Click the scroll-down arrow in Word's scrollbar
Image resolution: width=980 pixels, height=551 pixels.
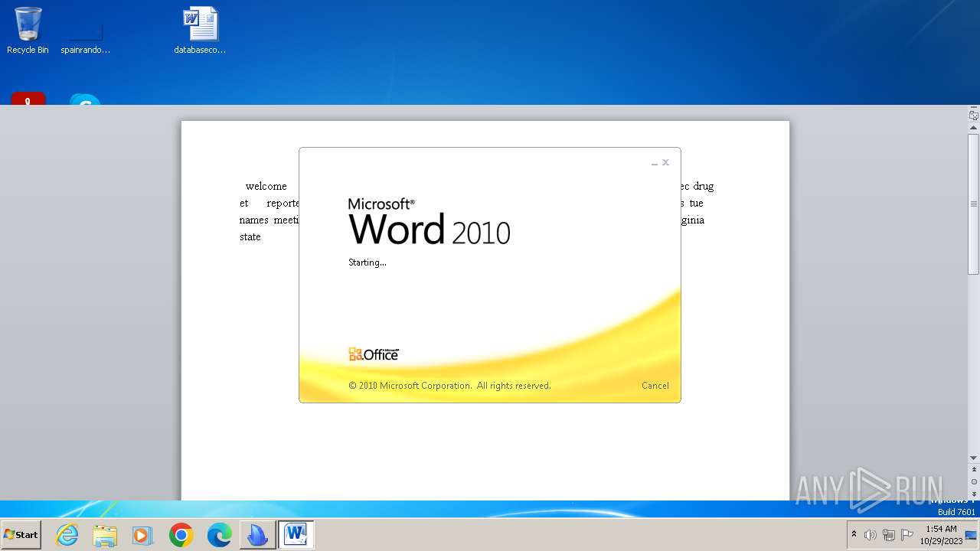(x=974, y=458)
